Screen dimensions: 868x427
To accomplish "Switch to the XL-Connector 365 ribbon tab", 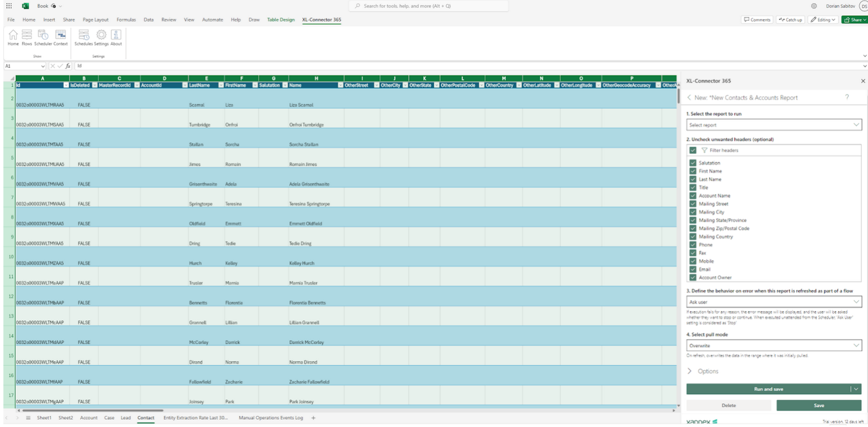I will click(x=322, y=19).
